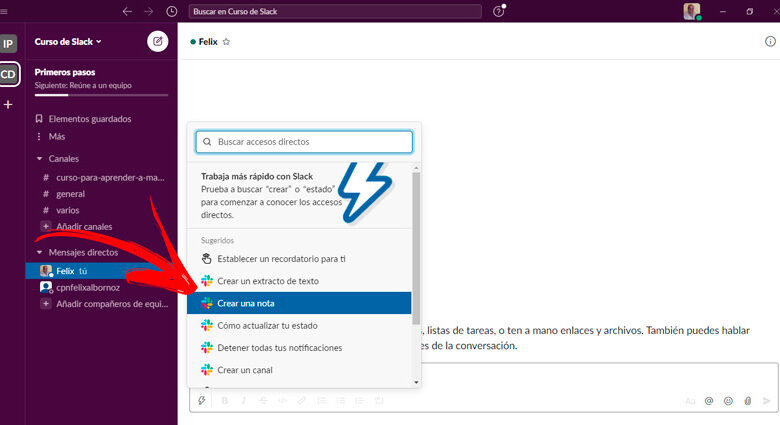Send the message with arrow icon
The height and width of the screenshot is (425, 780).
tap(767, 401)
